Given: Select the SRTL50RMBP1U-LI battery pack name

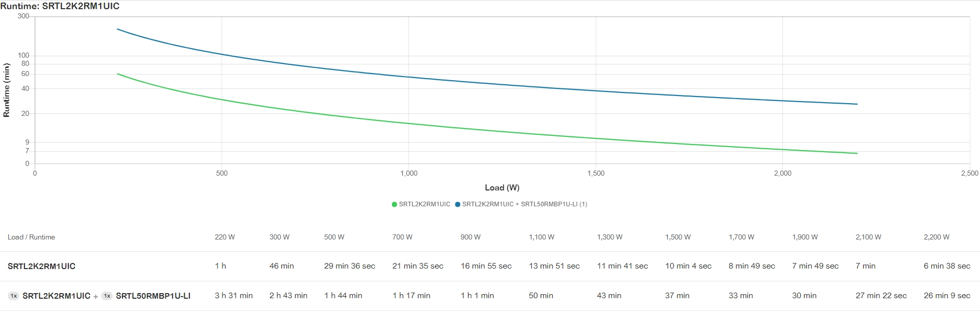Looking at the screenshot, I should (153, 296).
